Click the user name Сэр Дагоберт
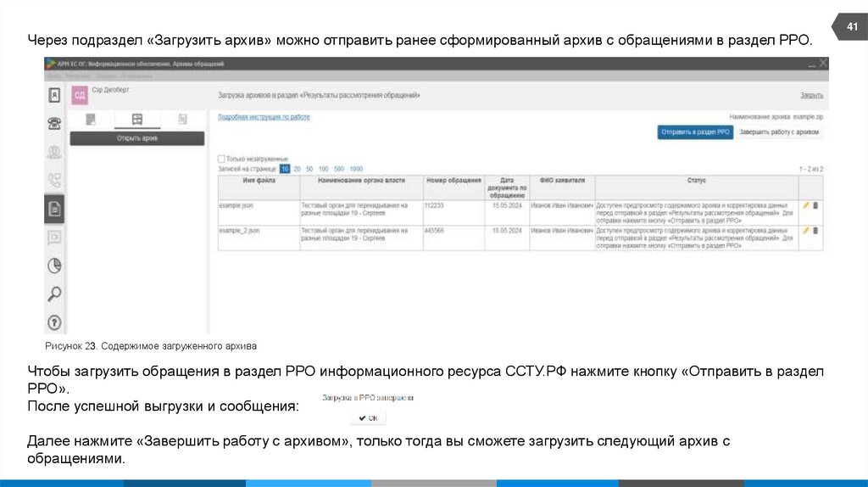The image size is (868, 487). tap(110, 90)
